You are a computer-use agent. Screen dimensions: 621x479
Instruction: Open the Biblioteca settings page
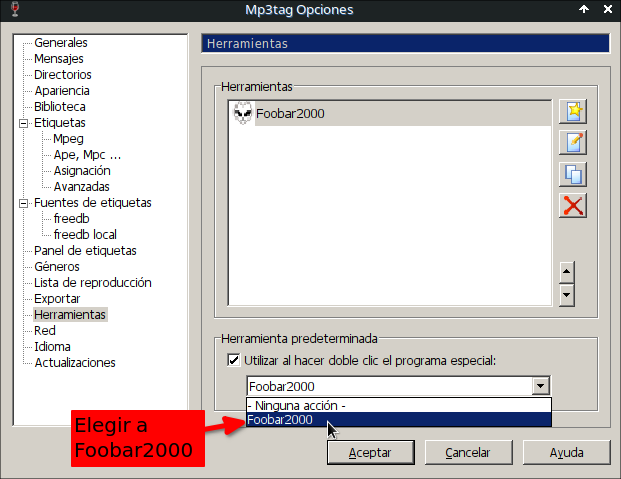click(60, 107)
